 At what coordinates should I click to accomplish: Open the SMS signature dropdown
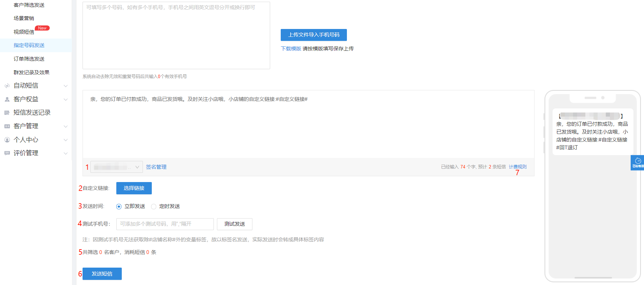tap(117, 167)
